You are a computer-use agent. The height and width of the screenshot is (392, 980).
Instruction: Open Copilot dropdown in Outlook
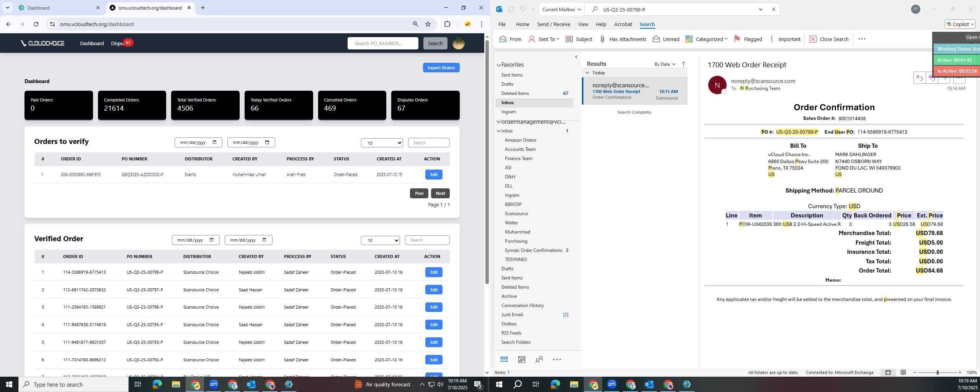pos(960,24)
